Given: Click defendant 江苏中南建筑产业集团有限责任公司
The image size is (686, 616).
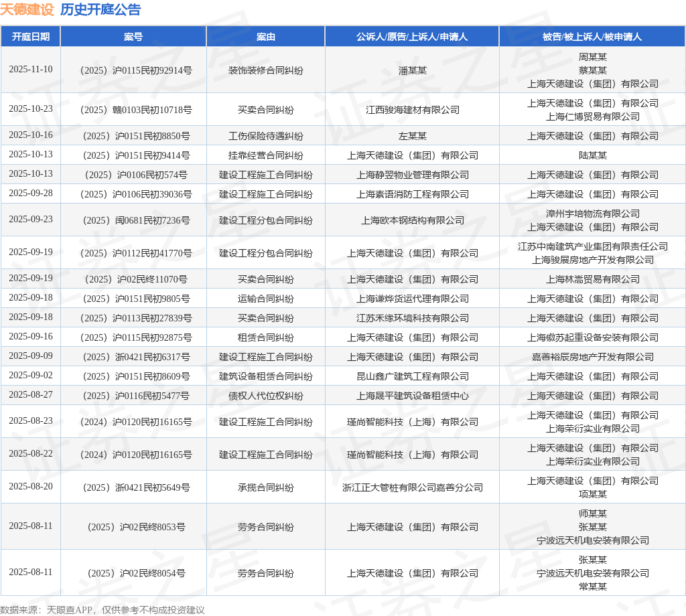Looking at the screenshot, I should tap(592, 246).
